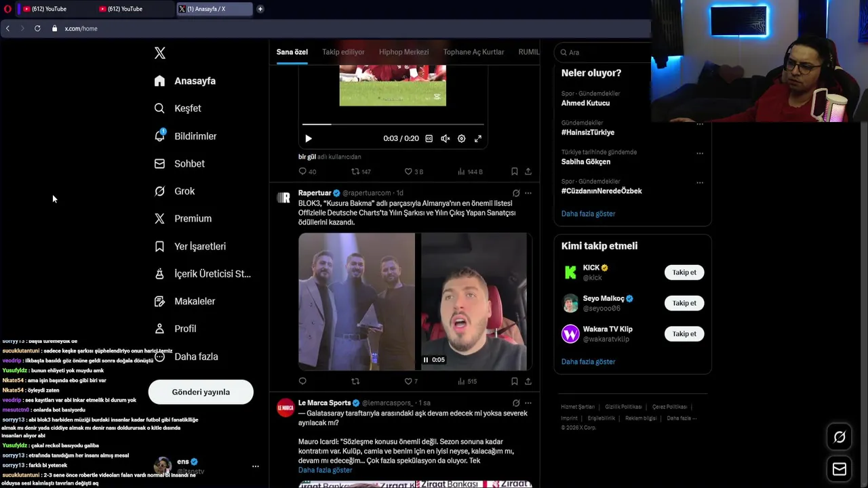Open more options for Sabiha Gökçen trend

pyautogui.click(x=700, y=153)
